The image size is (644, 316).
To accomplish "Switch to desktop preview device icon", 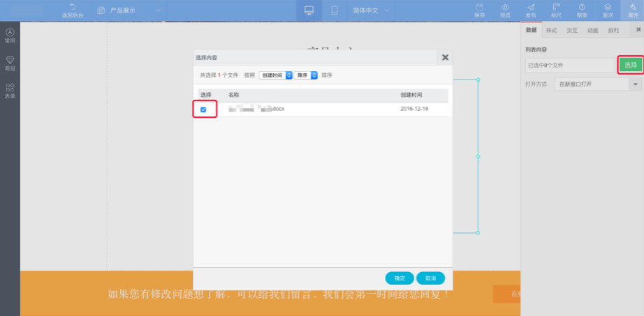I will (309, 10).
